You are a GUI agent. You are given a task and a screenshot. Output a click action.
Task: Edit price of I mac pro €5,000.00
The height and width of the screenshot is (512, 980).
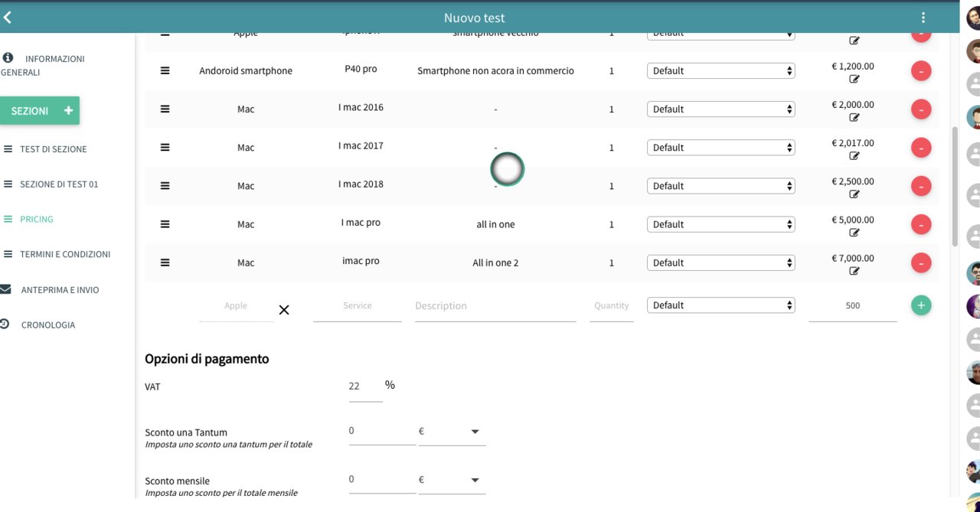[854, 233]
